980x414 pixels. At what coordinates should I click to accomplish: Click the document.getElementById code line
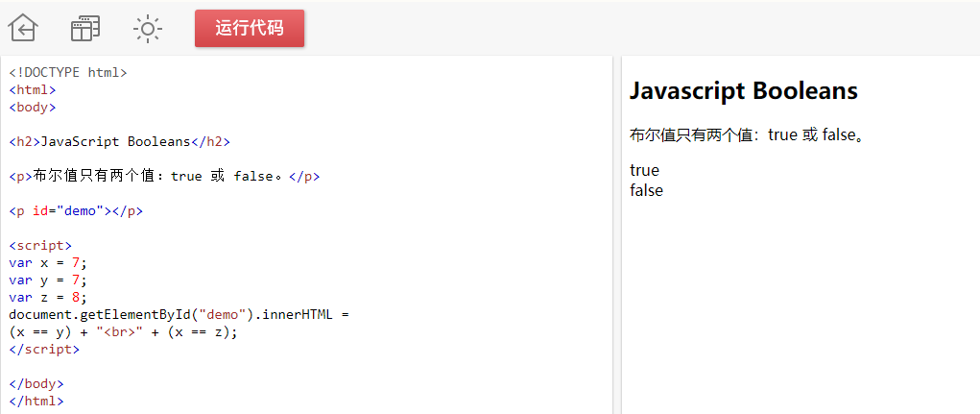click(179, 315)
